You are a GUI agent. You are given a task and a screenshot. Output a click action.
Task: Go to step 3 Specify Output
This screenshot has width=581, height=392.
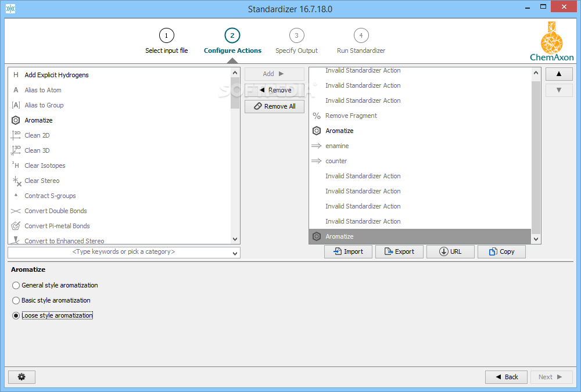(296, 41)
